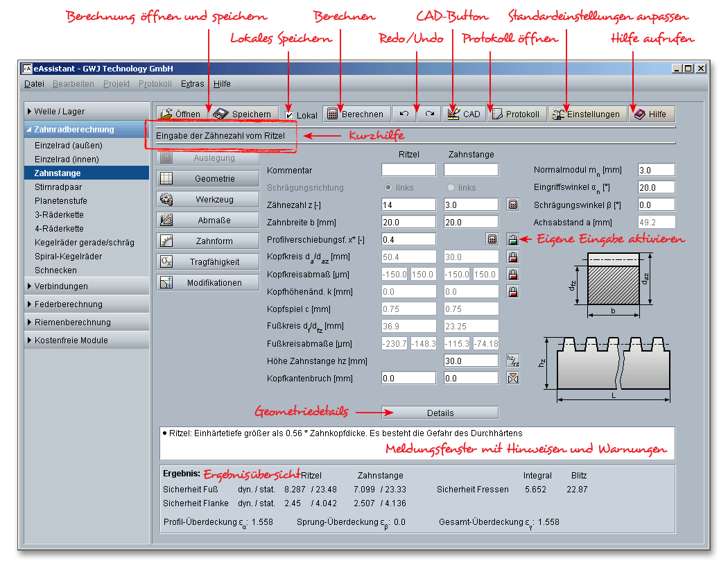
Task: Click the Undo arrow icon in toolbar
Action: point(404,114)
